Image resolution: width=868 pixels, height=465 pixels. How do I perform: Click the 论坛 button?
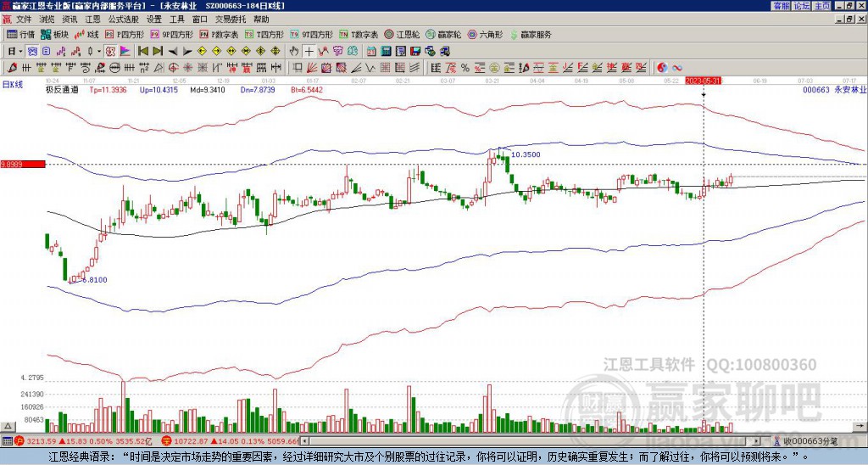[x=802, y=6]
